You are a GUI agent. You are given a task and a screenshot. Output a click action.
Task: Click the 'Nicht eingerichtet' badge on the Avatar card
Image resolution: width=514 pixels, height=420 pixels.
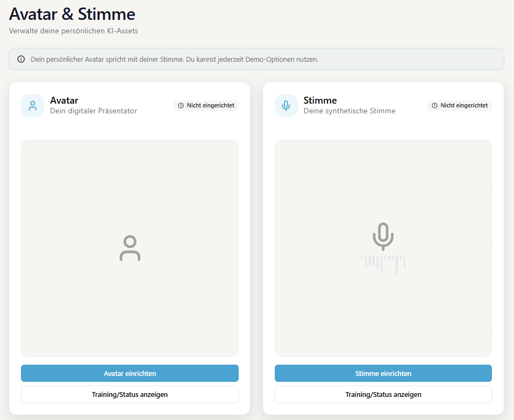click(206, 105)
